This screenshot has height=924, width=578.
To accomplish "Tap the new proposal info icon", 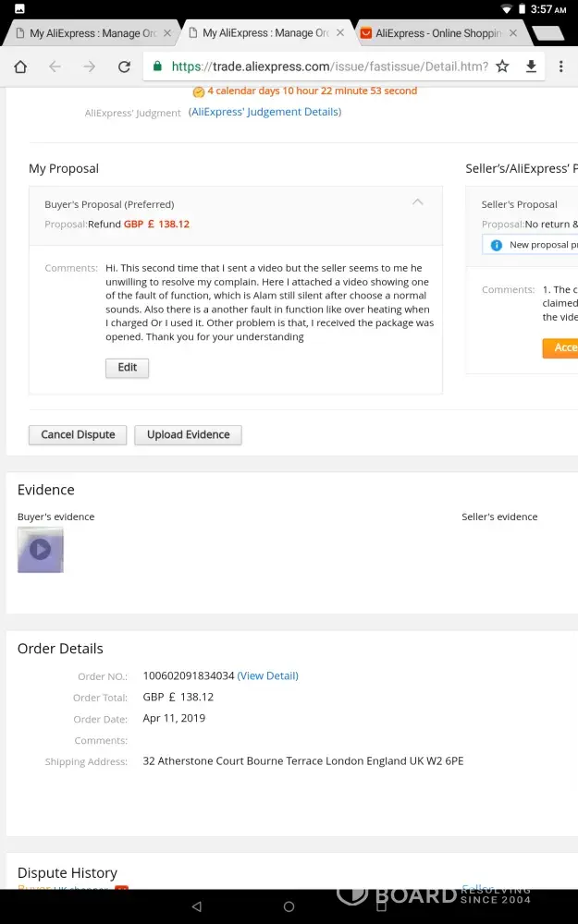I will pyautogui.click(x=496, y=245).
